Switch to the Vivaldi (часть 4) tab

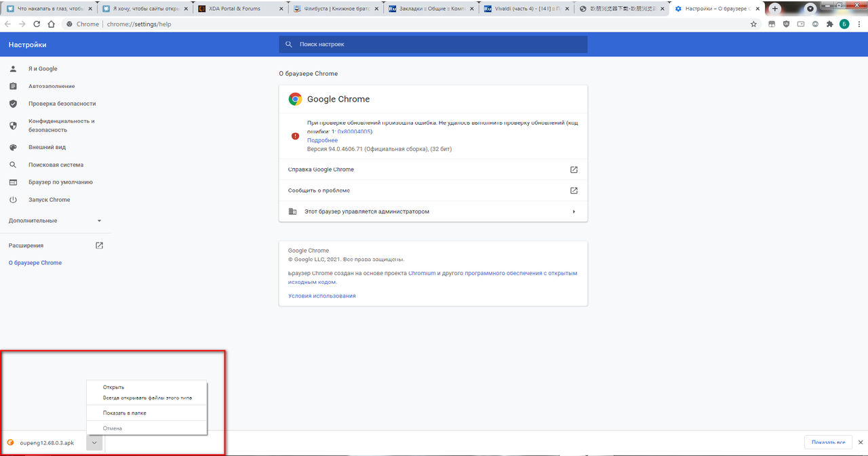coord(526,9)
